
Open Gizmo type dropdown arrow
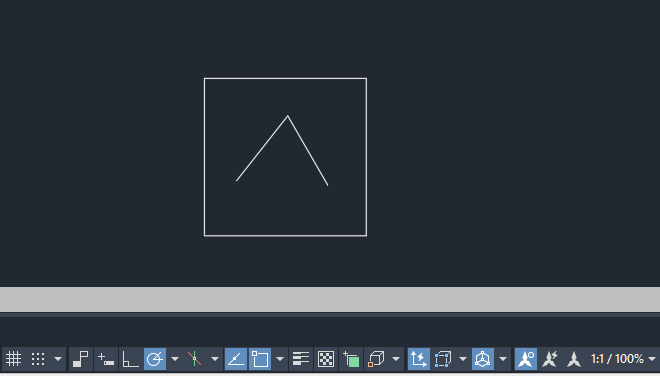[503, 359]
